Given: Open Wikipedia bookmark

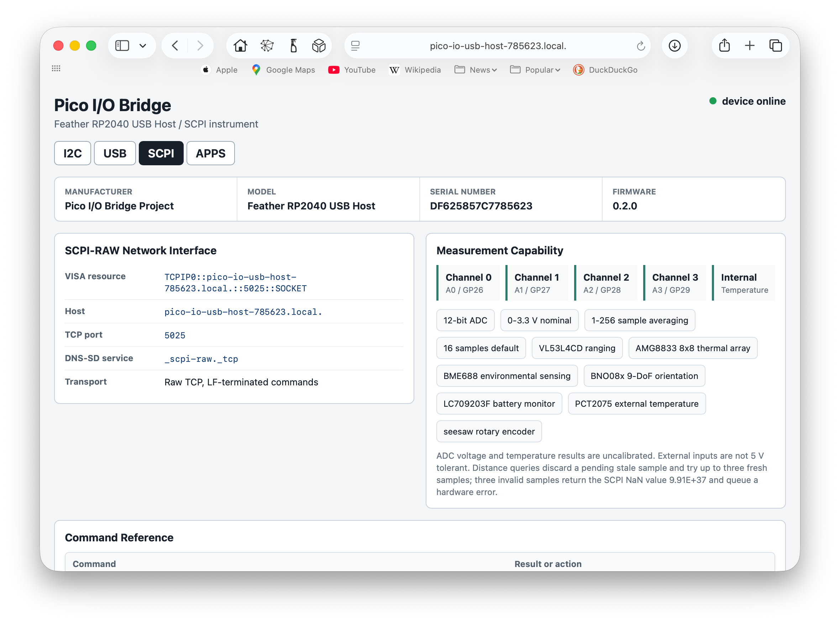Looking at the screenshot, I should [x=415, y=70].
